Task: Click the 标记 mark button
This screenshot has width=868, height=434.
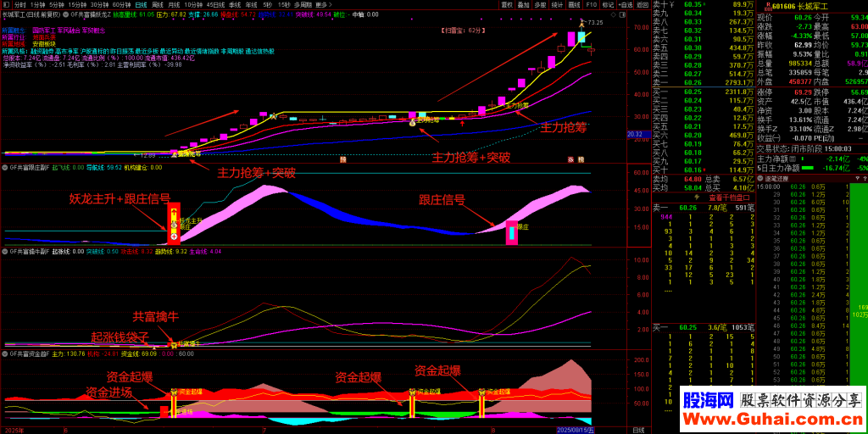Action: click(608, 4)
